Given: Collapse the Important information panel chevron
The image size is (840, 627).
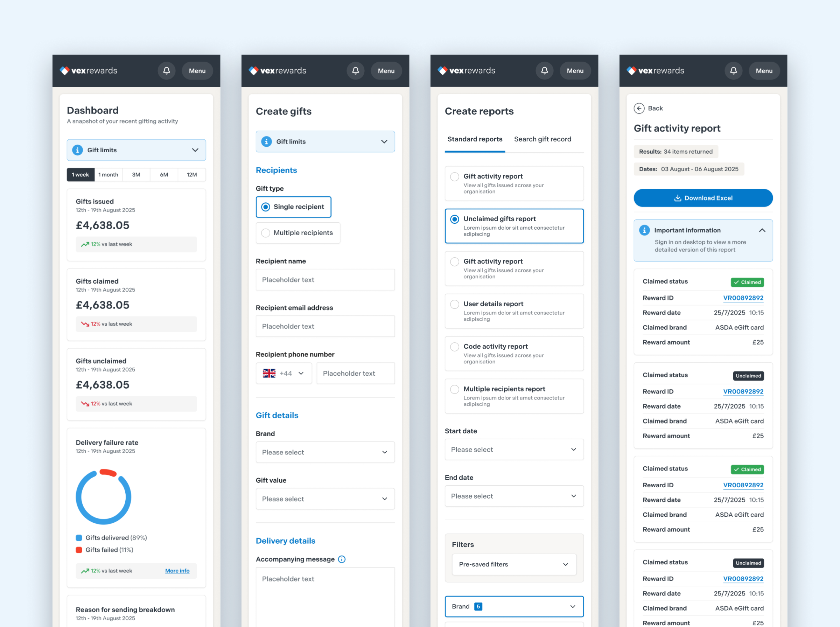Looking at the screenshot, I should [762, 230].
